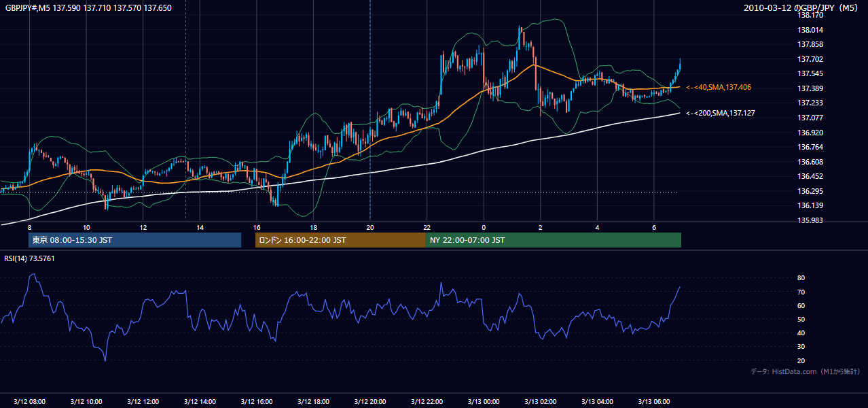
Task: Click the 3/12 14:00 bottom time label
Action: [x=200, y=402]
